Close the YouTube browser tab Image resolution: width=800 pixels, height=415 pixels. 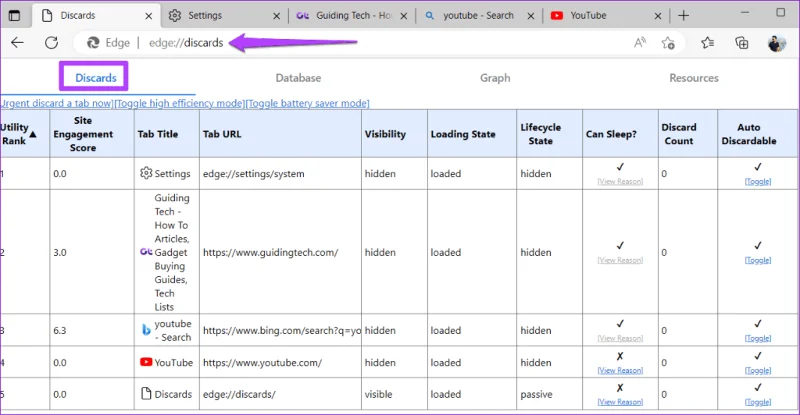click(x=658, y=16)
